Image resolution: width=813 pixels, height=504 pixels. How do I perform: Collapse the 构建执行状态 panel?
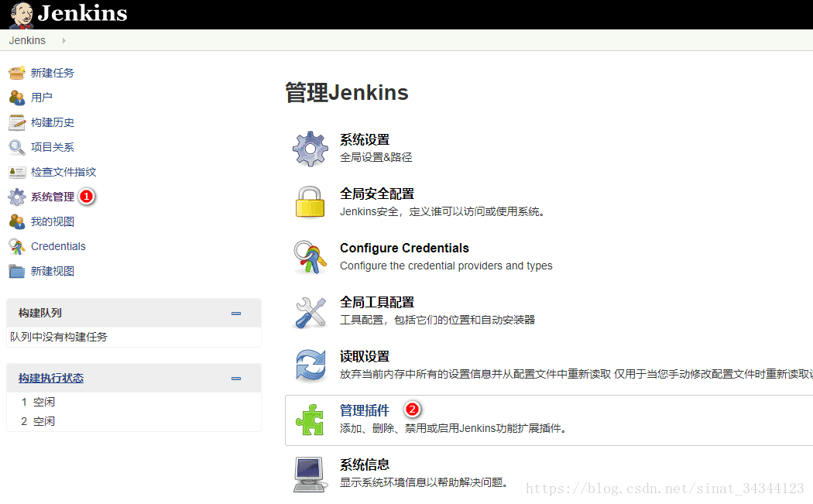[x=236, y=379]
